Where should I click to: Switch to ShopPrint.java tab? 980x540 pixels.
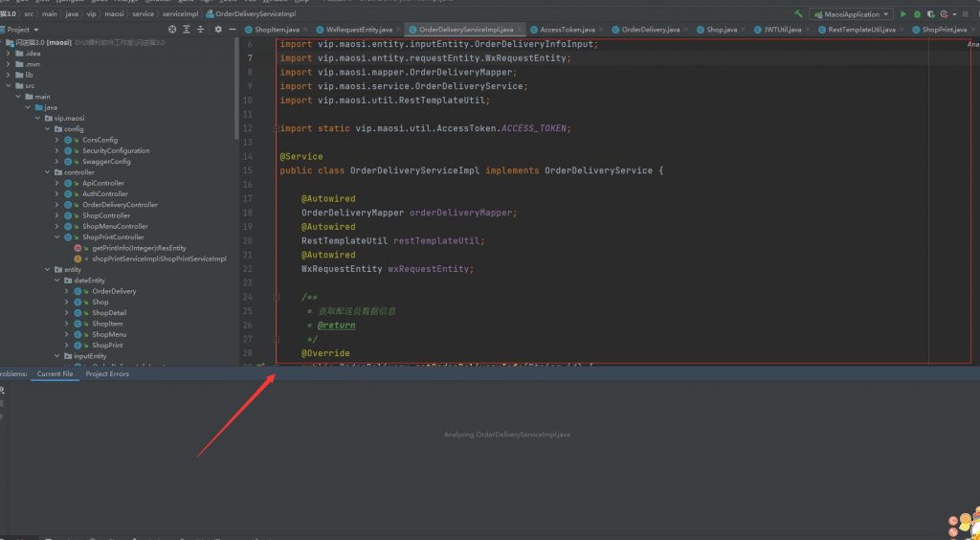click(x=944, y=30)
